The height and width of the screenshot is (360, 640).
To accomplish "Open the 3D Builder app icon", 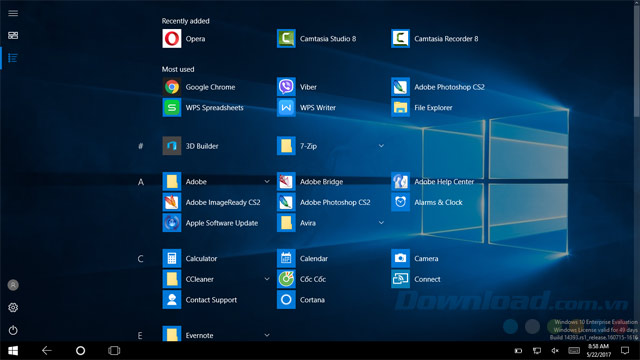I will pyautogui.click(x=172, y=146).
